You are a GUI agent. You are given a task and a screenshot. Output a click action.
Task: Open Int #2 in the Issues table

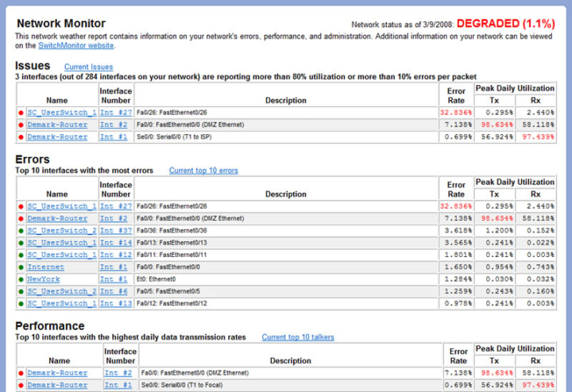click(114, 125)
